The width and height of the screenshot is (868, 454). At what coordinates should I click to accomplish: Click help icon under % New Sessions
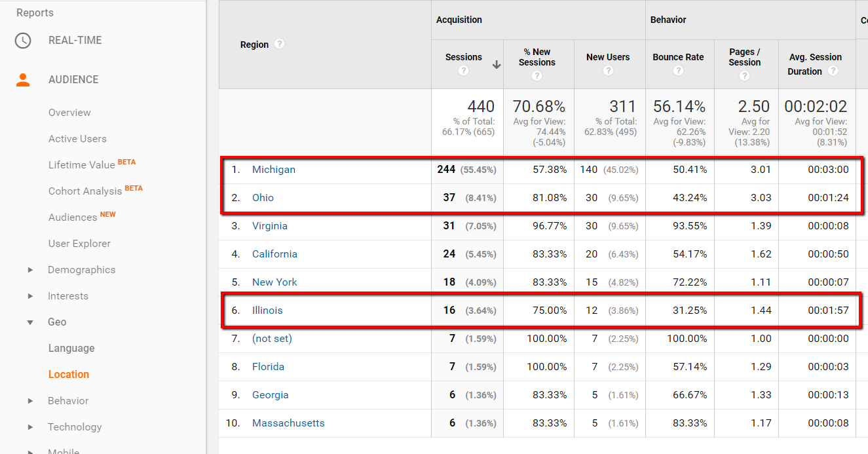tap(537, 76)
